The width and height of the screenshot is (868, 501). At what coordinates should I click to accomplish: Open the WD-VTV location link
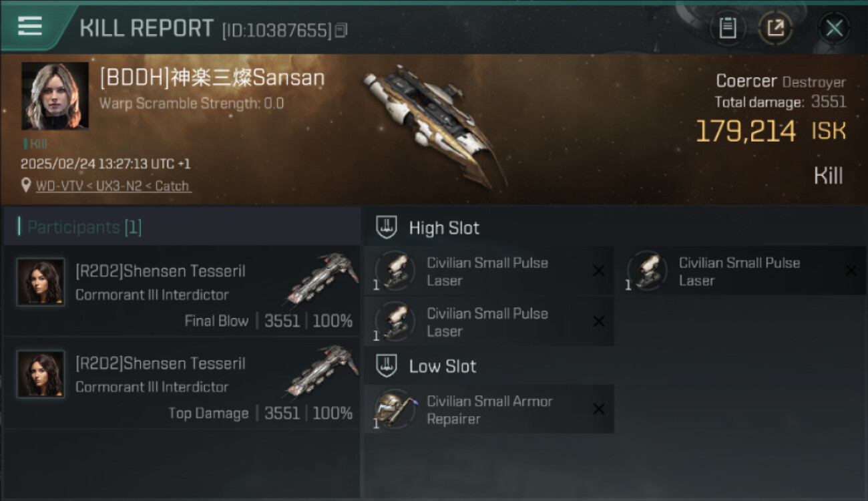(x=114, y=186)
